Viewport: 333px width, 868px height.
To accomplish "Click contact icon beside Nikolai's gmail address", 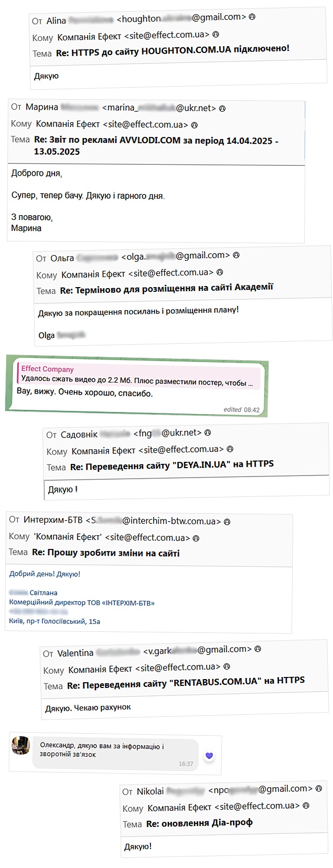I will tap(319, 789).
